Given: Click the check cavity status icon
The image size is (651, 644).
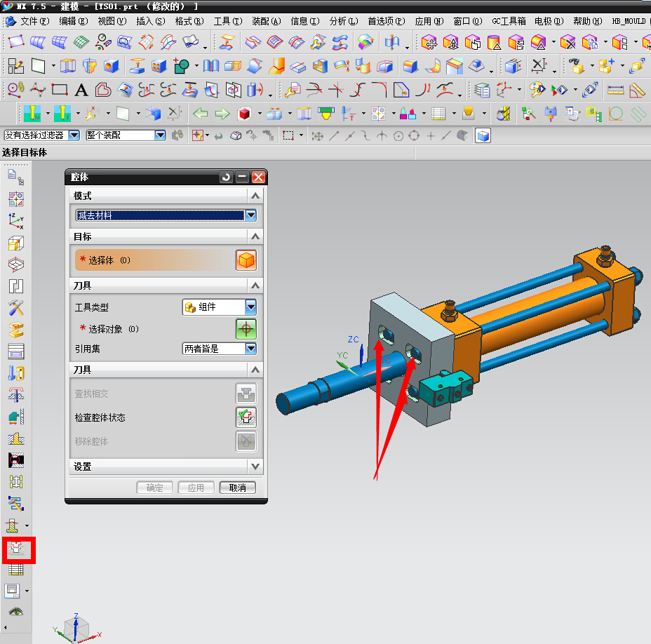Looking at the screenshot, I should coord(246,417).
